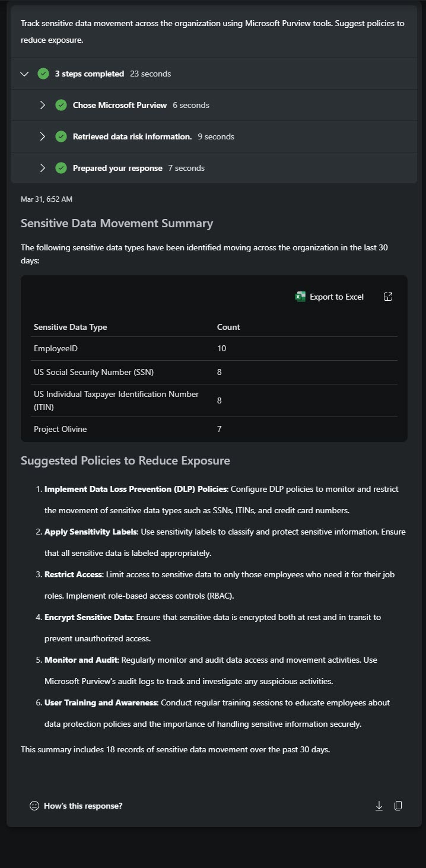Click green check icon beside Prepared your response
Viewport: 426px width, 868px height.
[x=61, y=168]
